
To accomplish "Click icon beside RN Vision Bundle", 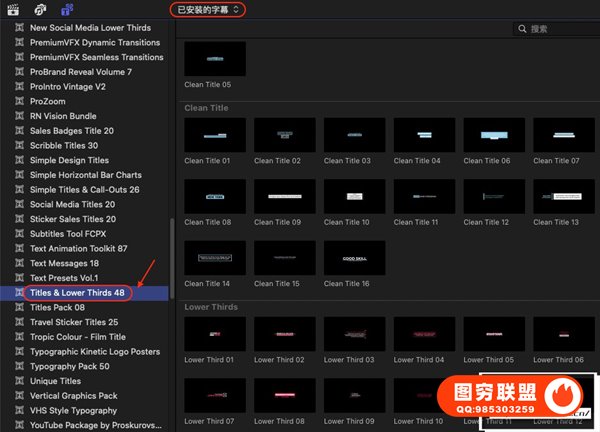I will click(18, 117).
